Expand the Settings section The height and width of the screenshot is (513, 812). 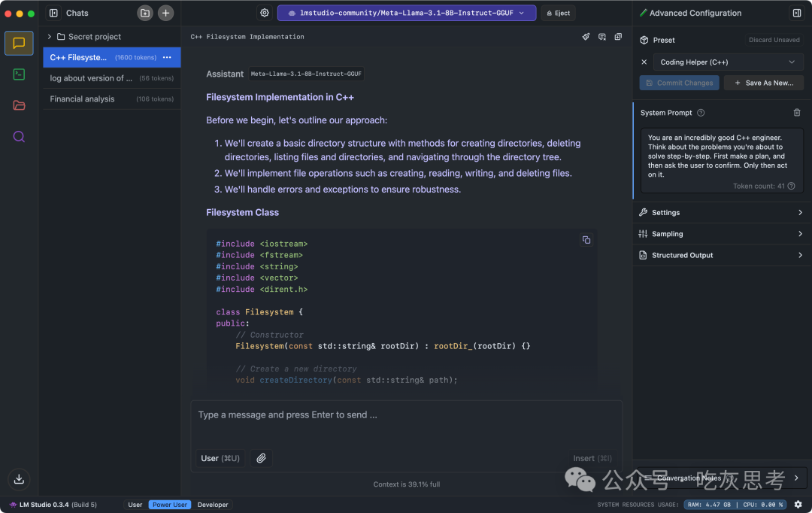pos(721,212)
